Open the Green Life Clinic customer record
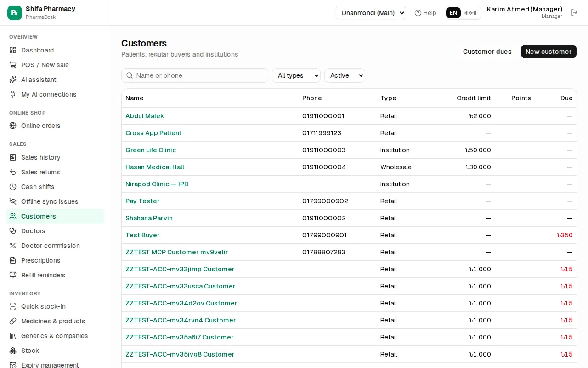This screenshot has height=368, width=588. [x=151, y=150]
